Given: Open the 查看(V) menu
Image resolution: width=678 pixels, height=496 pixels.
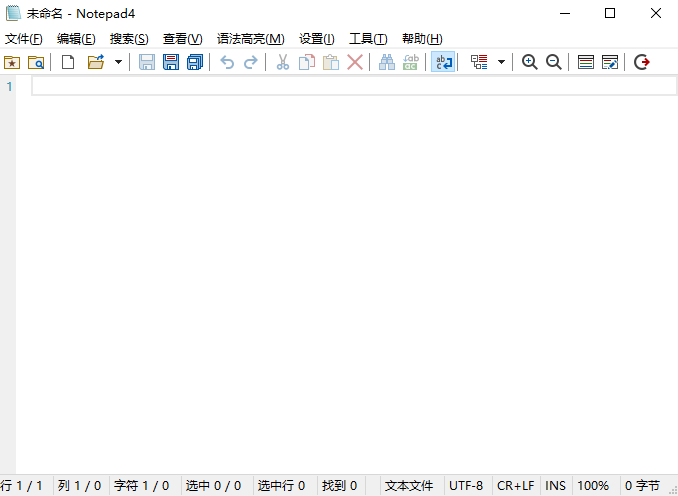Looking at the screenshot, I should click(x=182, y=39).
